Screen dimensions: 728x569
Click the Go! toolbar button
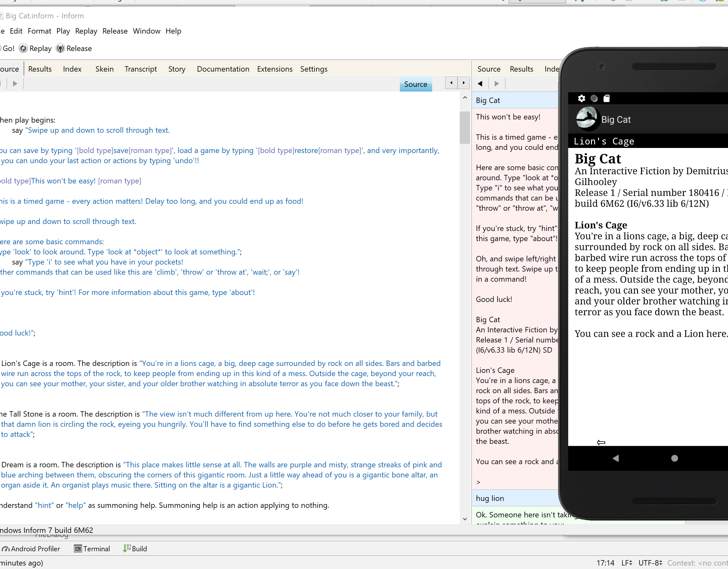pyautogui.click(x=8, y=48)
